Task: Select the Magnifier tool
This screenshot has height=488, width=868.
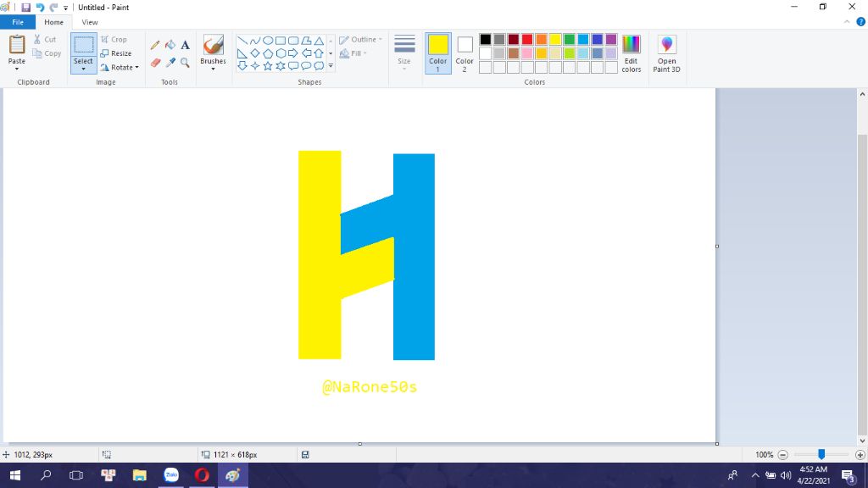Action: (185, 63)
